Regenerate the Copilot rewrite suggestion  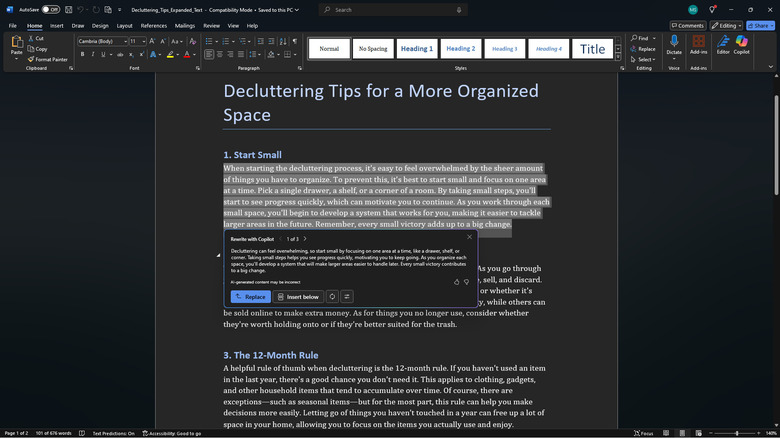point(332,297)
